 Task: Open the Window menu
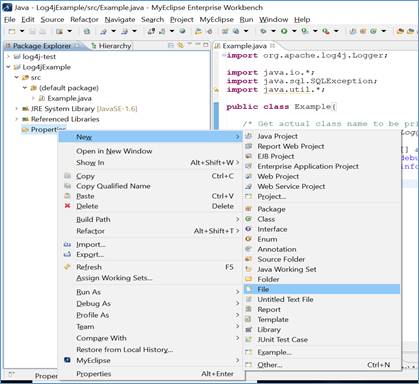point(274,20)
